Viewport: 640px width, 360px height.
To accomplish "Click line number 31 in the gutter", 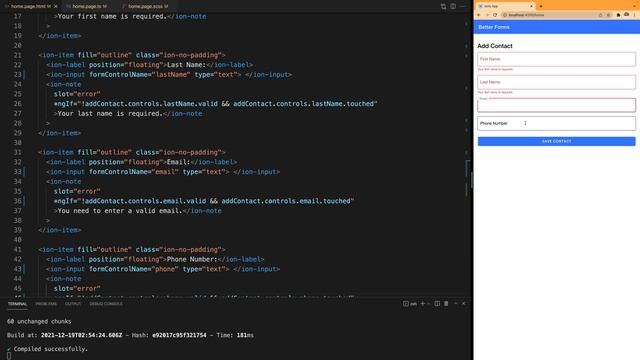I will click(x=17, y=152).
